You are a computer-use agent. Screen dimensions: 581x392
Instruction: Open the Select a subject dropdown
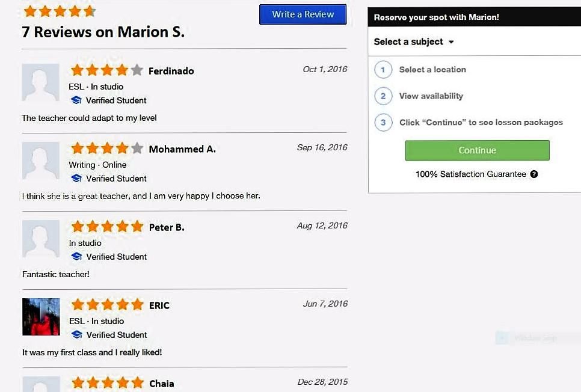414,41
